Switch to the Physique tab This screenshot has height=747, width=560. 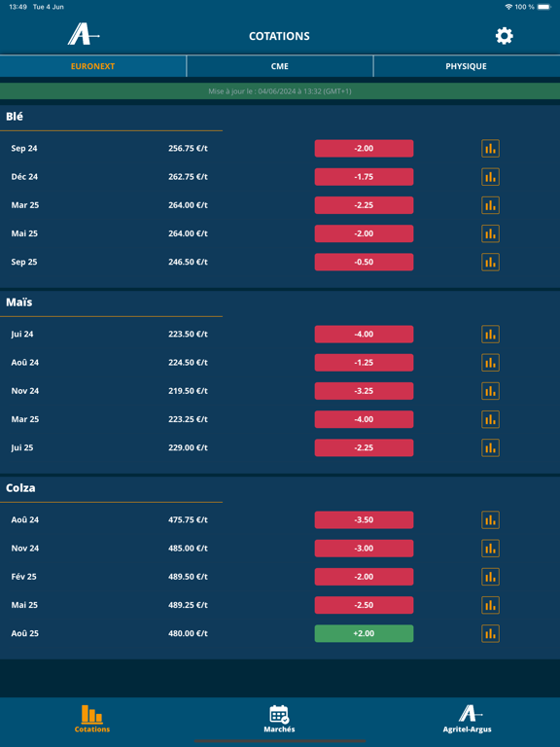[467, 66]
